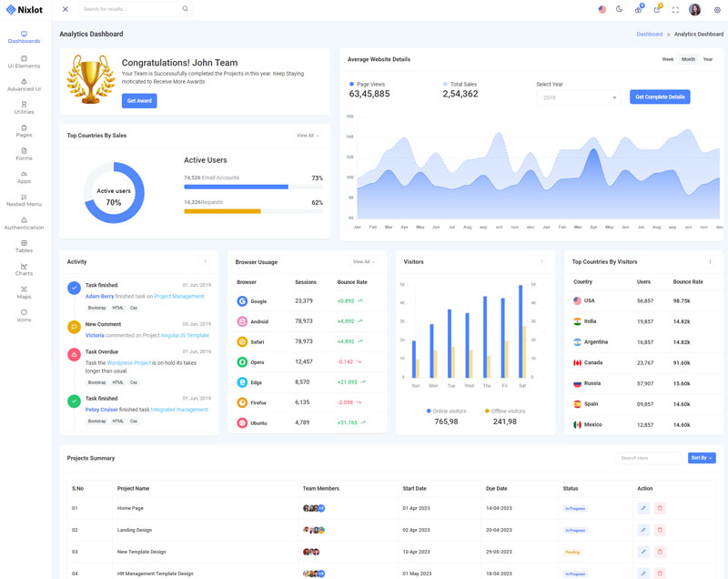
Task: Open Charts in the sidebar
Action: 24,269
